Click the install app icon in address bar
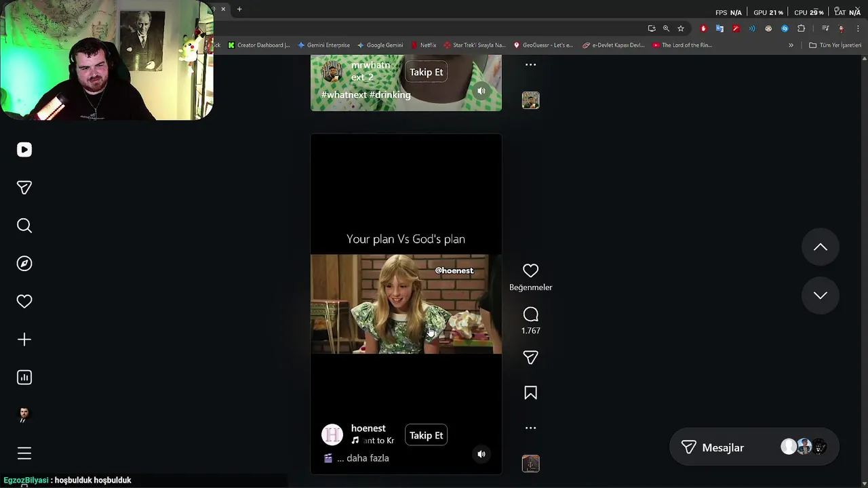 pyautogui.click(x=652, y=28)
